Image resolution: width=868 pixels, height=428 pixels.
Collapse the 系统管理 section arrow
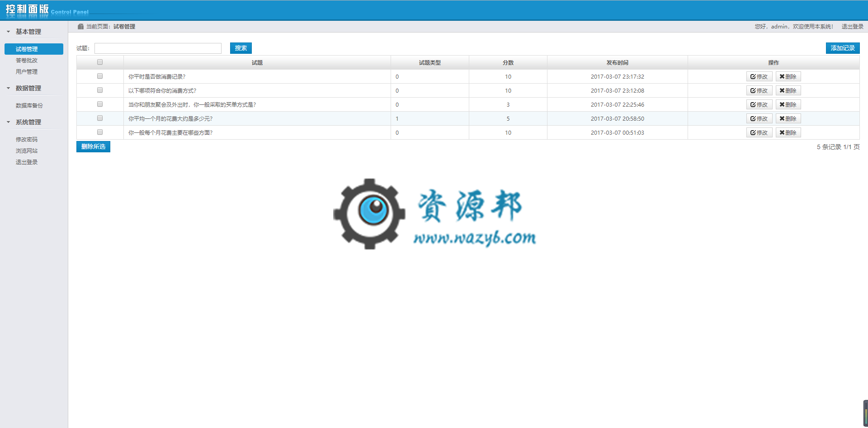(x=8, y=122)
